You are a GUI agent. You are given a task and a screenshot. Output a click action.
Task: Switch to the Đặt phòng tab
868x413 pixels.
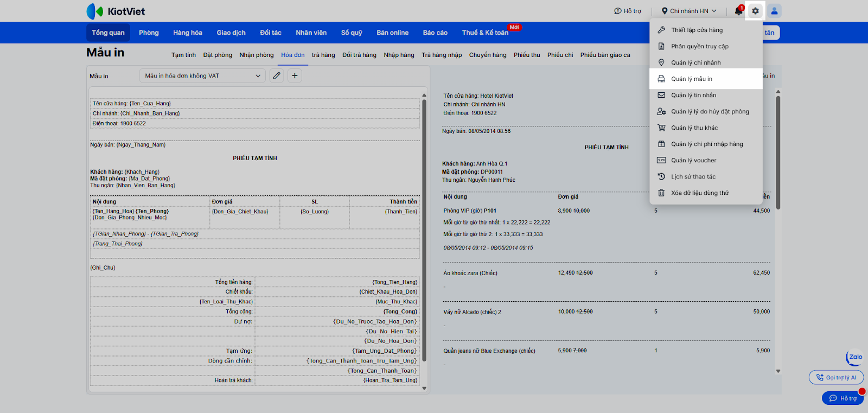pyautogui.click(x=218, y=55)
